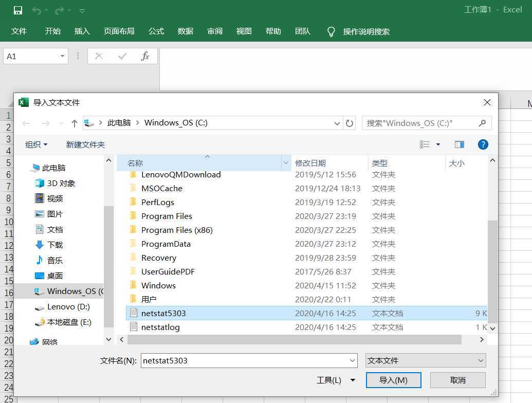
Task: Click the up-one-level folder arrow
Action: click(x=75, y=123)
